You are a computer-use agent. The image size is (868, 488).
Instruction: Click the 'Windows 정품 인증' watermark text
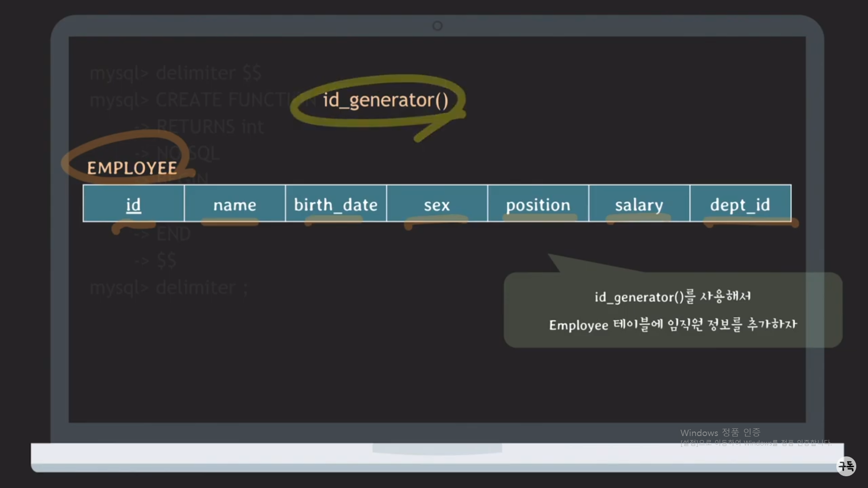pos(720,433)
